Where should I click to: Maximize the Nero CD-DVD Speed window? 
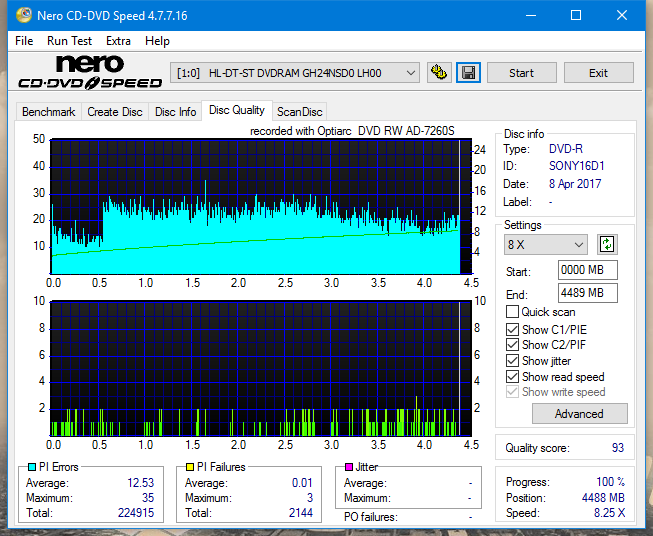pos(576,15)
